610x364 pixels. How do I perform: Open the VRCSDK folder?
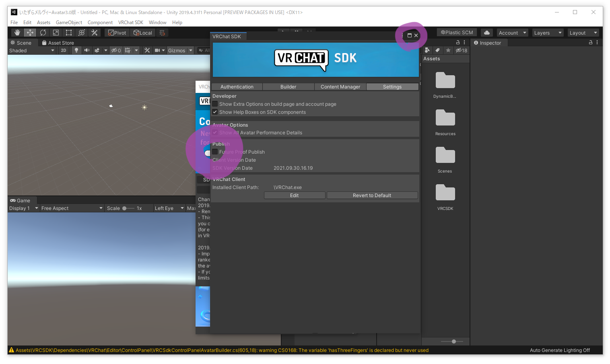[445, 197]
